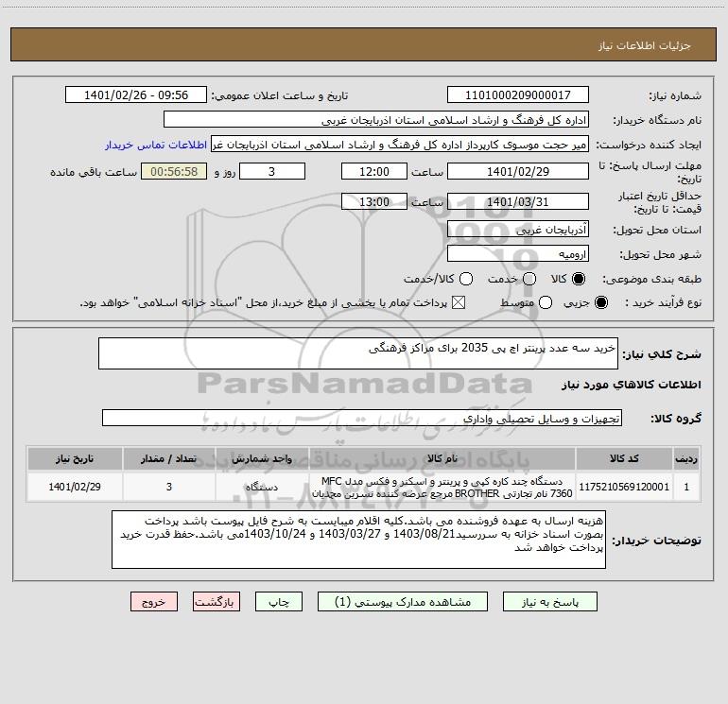Select the متوسط purchase type radio
The image size is (728, 704).
click(546, 302)
